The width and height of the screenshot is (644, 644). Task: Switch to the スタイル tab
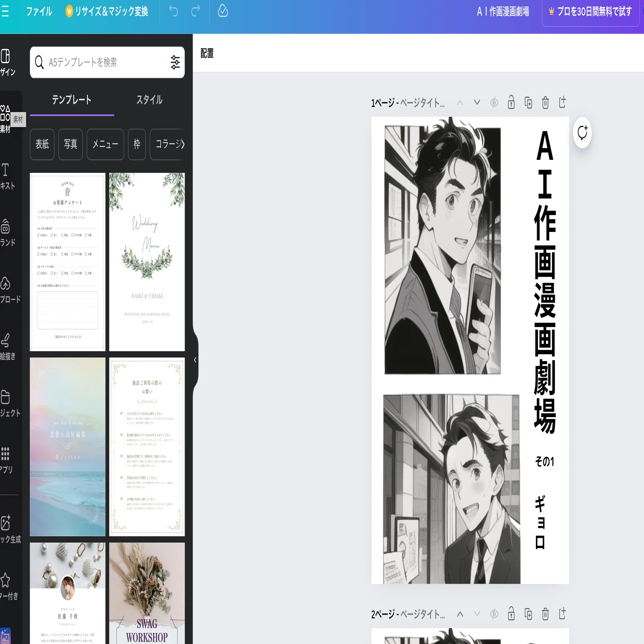149,99
